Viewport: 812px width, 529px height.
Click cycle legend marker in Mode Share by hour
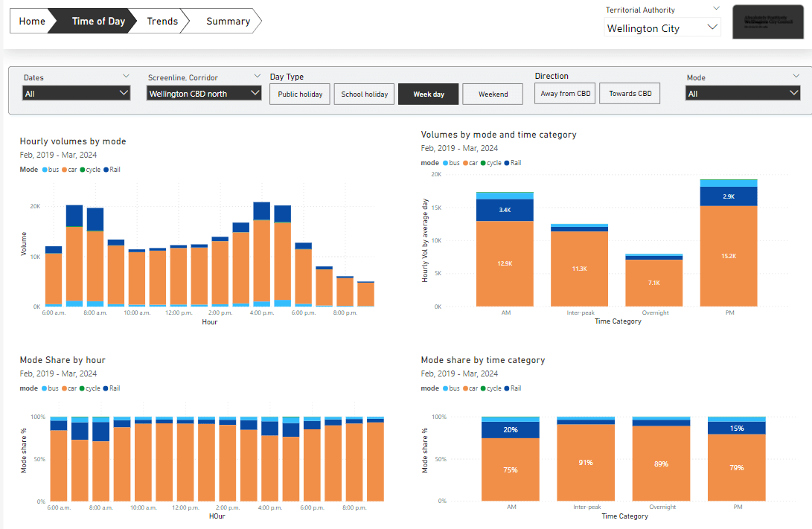click(x=82, y=388)
